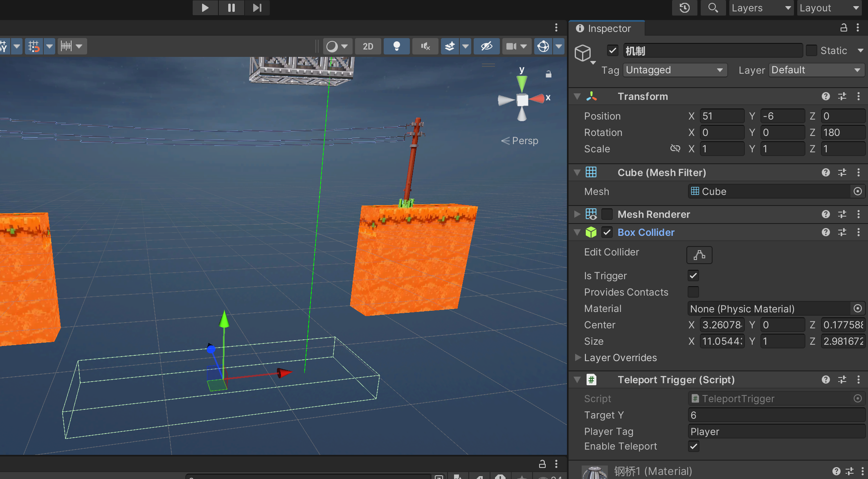The width and height of the screenshot is (868, 479).
Task: Click the Target Y input field
Action: [776, 415]
